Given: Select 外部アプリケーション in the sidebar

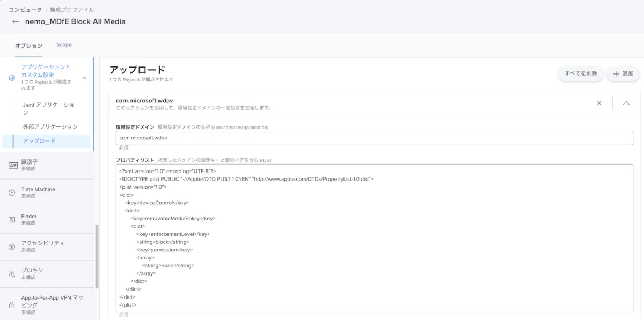Looking at the screenshot, I should (50, 127).
